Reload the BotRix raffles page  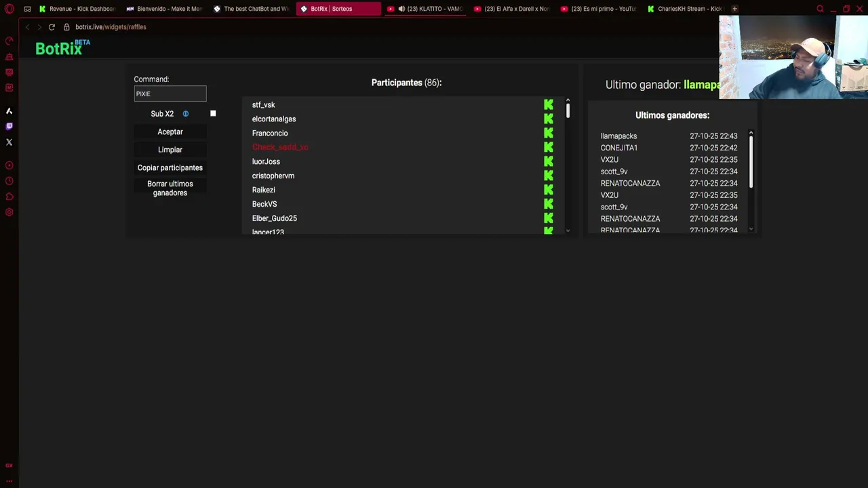[52, 27]
